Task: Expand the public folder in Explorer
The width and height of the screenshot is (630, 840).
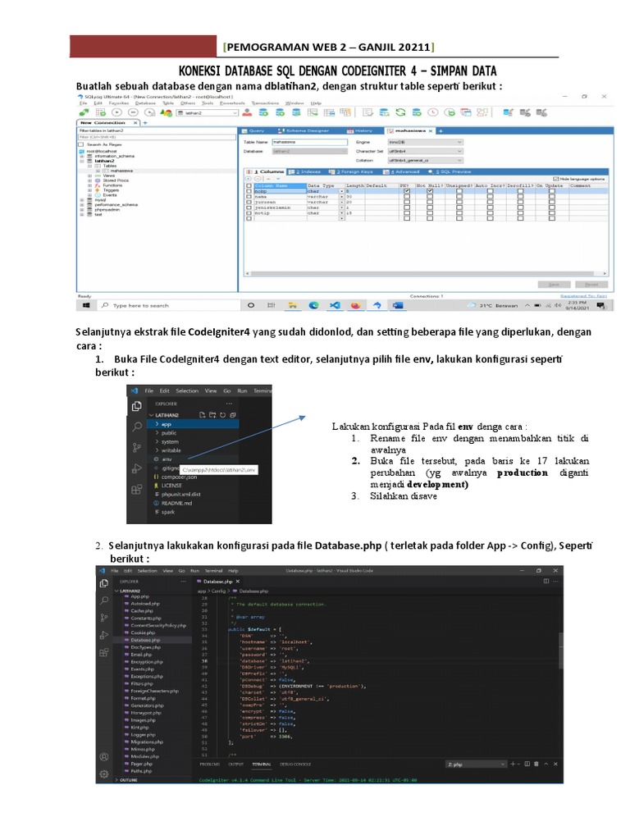Action: (167, 433)
